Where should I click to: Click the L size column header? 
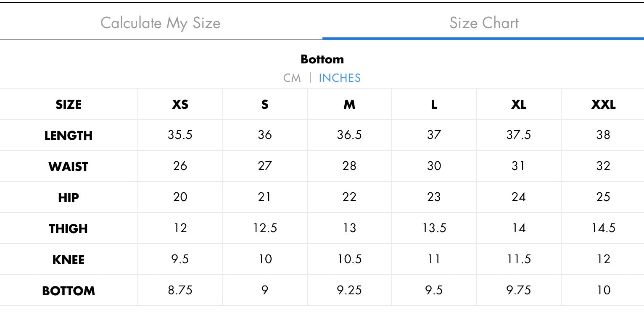[x=434, y=105]
